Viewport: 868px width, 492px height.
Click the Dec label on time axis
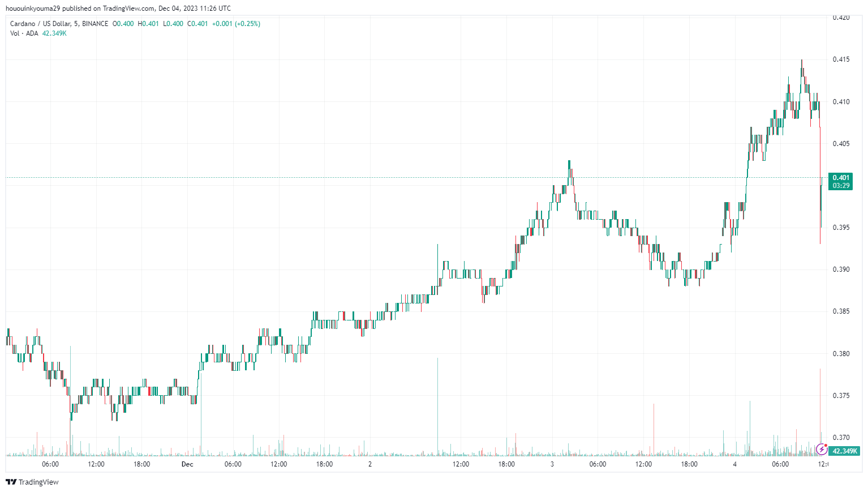[187, 464]
